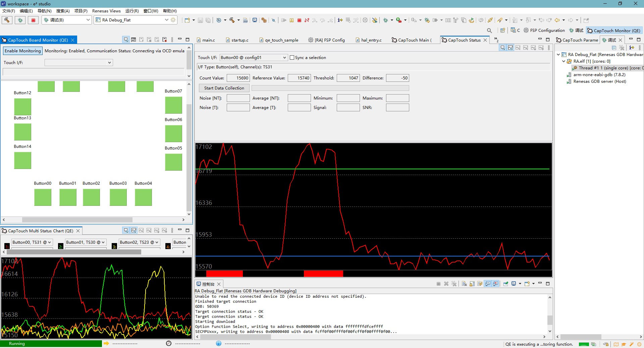Click back navigation yellow arrow
Image resolution: width=644 pixels, height=348 pixels.
click(557, 20)
